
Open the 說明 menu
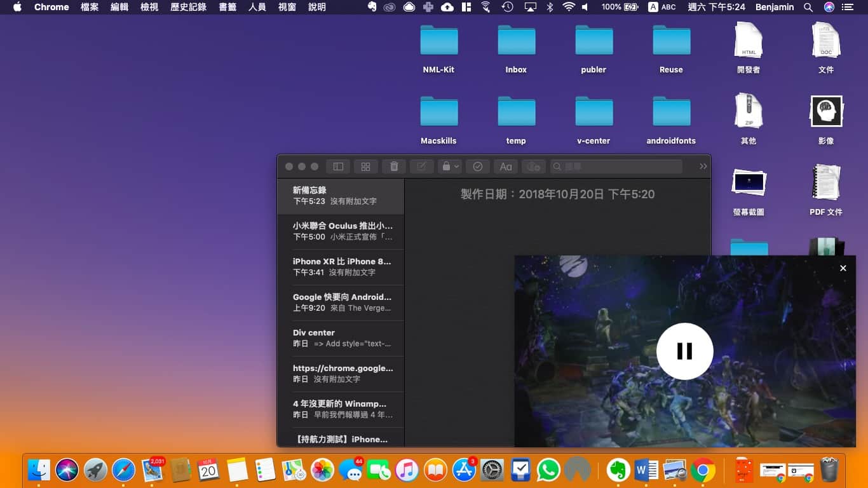(x=317, y=7)
